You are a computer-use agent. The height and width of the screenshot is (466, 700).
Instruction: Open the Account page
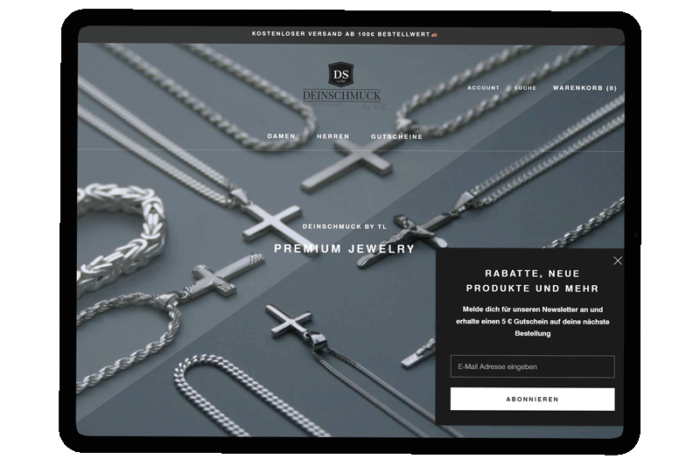tap(483, 88)
